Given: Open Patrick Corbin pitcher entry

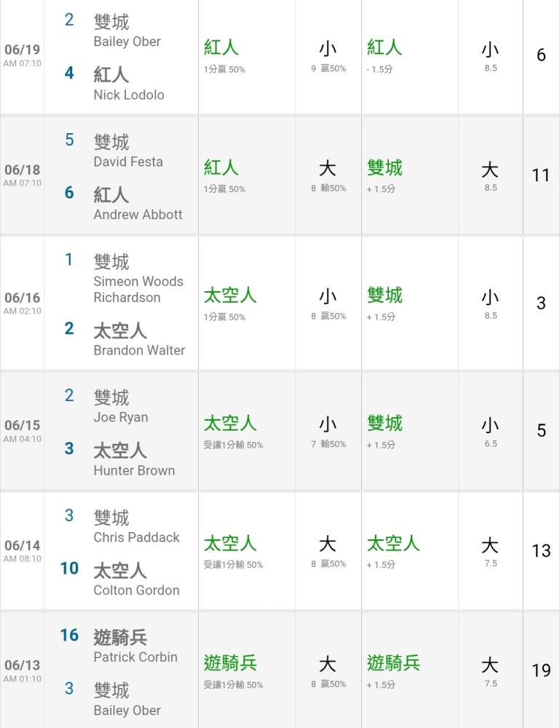Looking at the screenshot, I should 135,657.
